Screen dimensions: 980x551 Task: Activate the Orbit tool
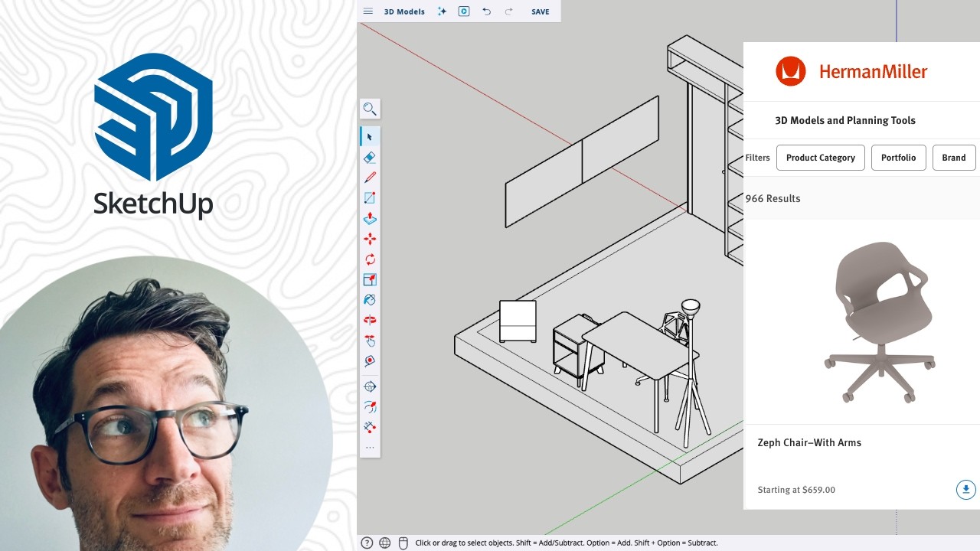(370, 320)
